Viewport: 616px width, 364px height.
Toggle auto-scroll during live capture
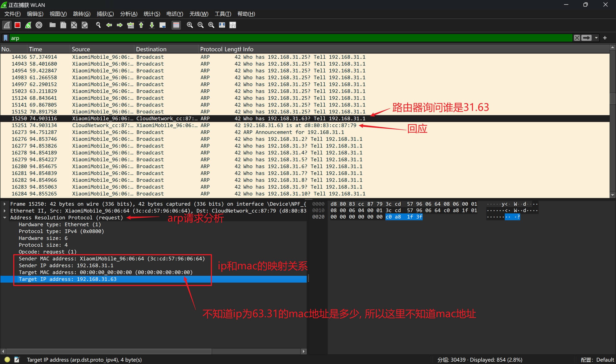(x=163, y=25)
